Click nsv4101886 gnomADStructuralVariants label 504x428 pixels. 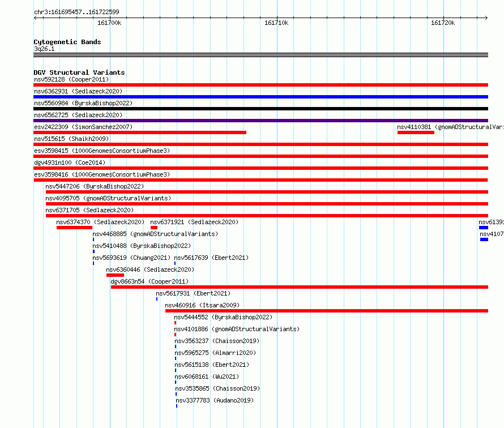click(x=237, y=329)
